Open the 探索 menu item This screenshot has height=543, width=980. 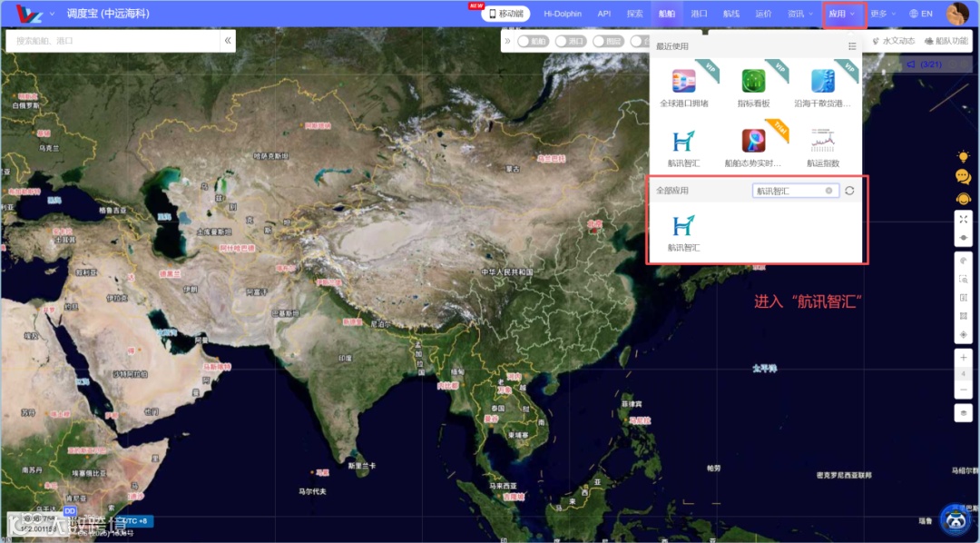(635, 14)
